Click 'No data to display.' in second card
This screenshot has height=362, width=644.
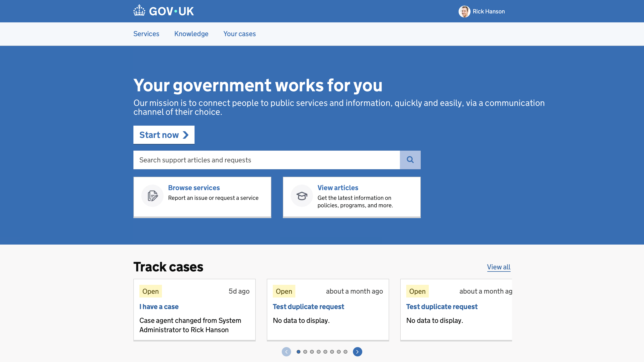(301, 320)
